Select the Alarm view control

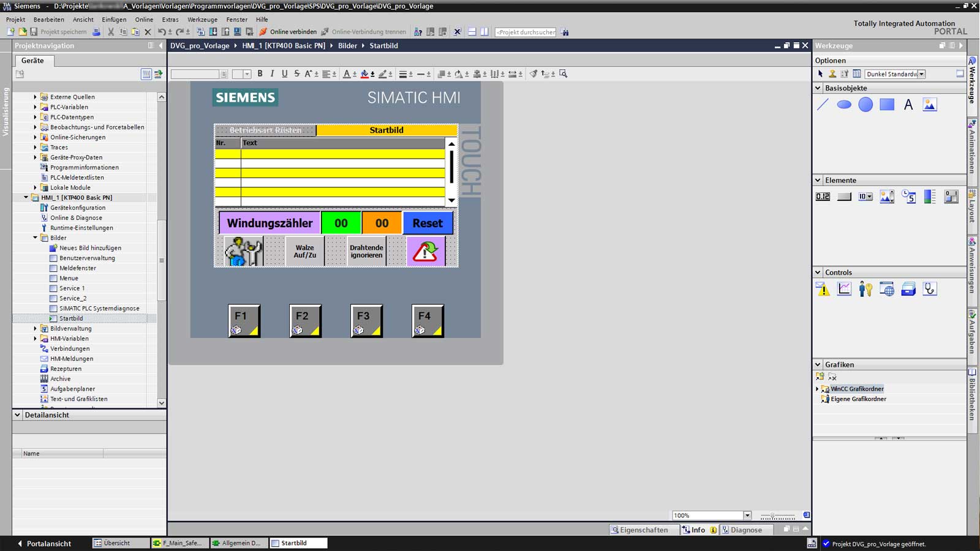823,289
